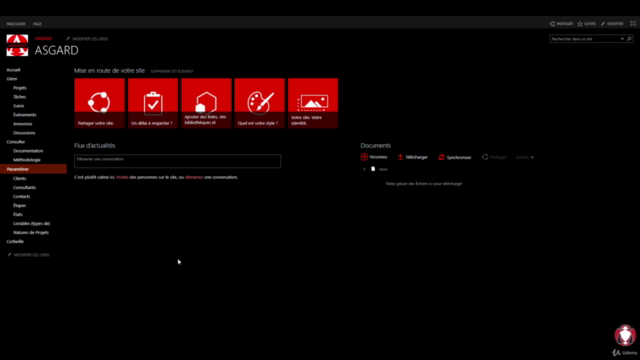This screenshot has width=640, height=360.
Task: Open États in left navigation
Action: 18,214
